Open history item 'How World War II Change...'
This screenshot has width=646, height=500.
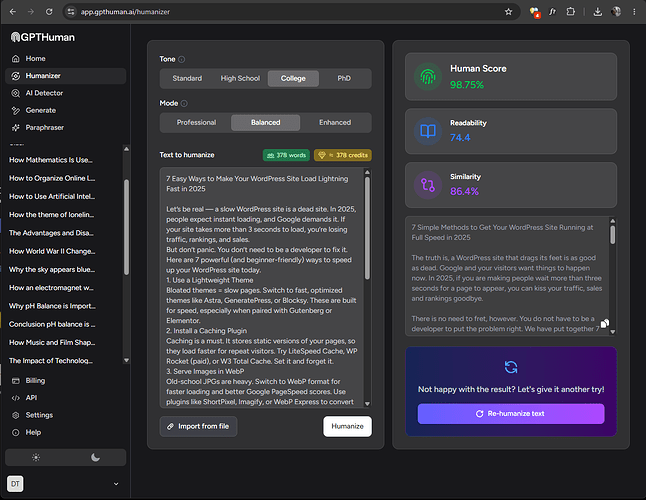pos(52,251)
